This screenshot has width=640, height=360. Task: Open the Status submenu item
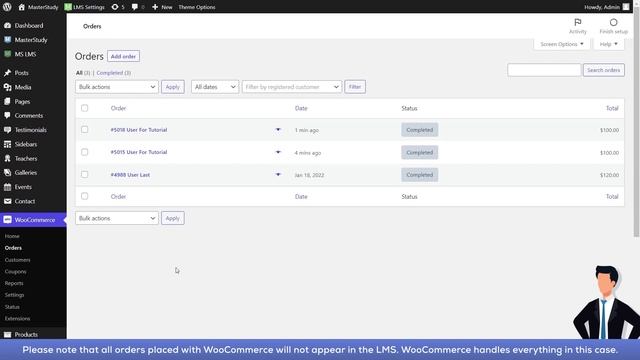(x=12, y=307)
